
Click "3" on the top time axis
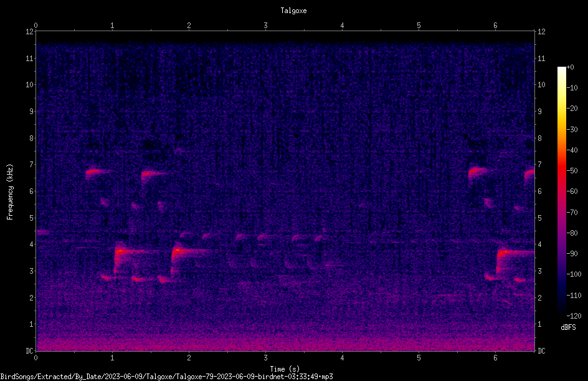pyautogui.click(x=265, y=26)
